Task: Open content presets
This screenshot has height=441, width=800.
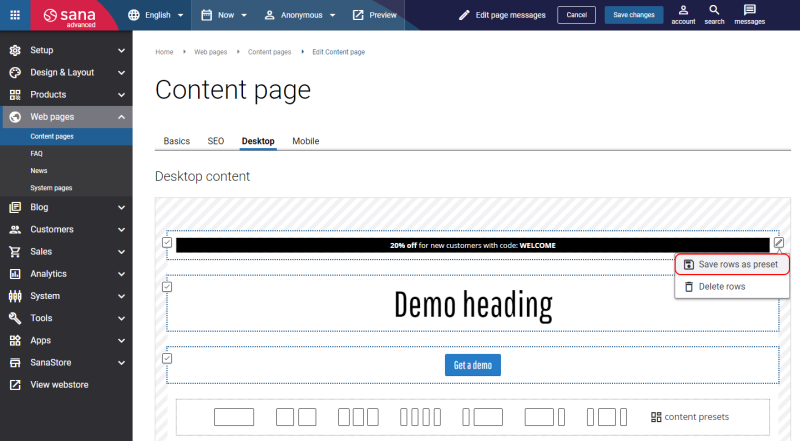Action: (690, 417)
